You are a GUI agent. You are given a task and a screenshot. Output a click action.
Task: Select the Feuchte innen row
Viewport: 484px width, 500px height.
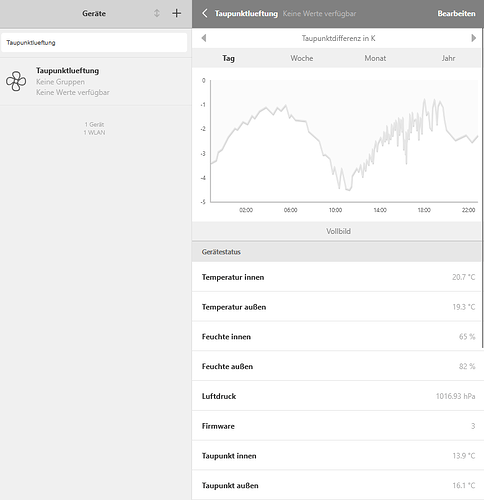pos(338,336)
